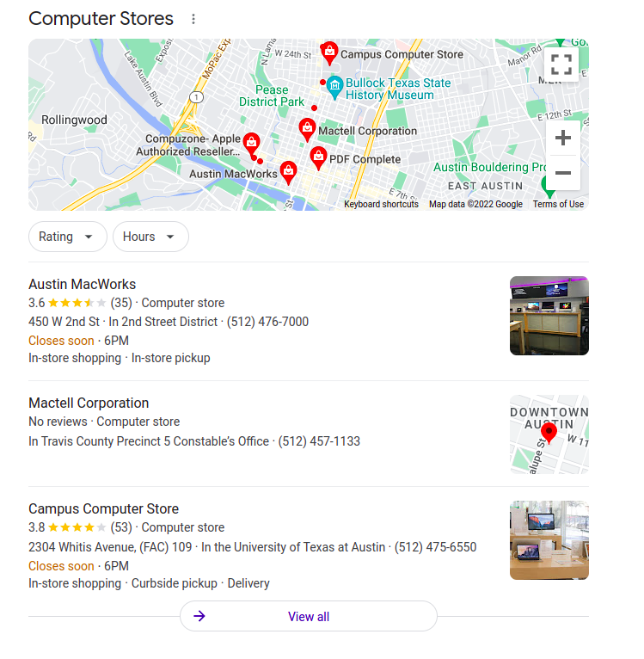Open the Campus Computer Store photo
The width and height of the screenshot is (644, 659).
click(549, 540)
